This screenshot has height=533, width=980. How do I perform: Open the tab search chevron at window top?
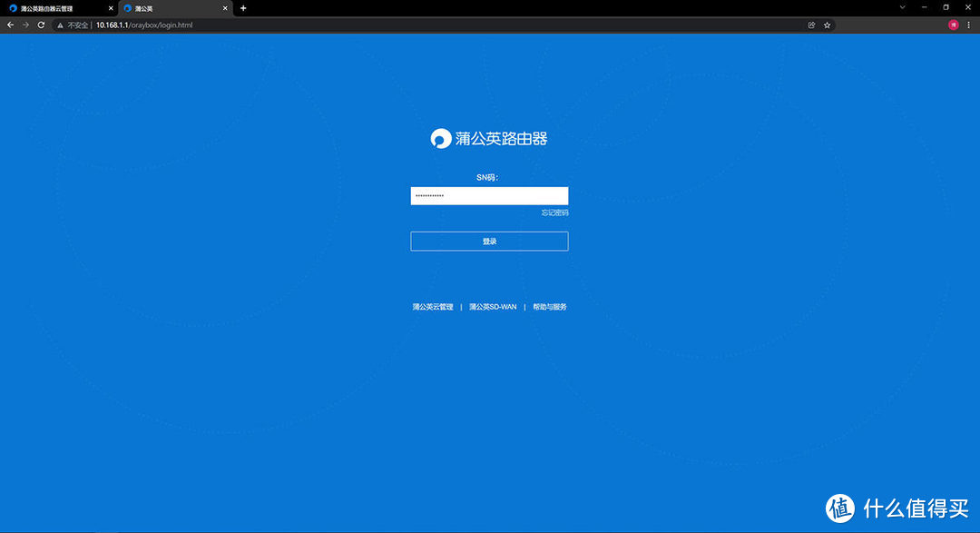(x=901, y=7)
